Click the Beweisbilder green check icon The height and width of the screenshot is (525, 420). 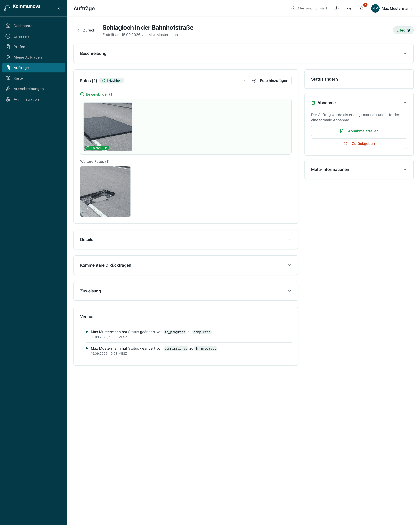(82, 94)
